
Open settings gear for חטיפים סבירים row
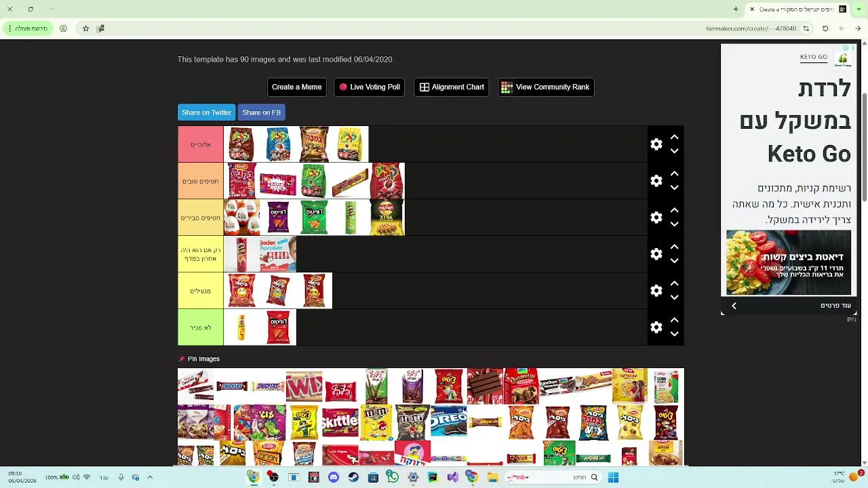[x=656, y=218]
